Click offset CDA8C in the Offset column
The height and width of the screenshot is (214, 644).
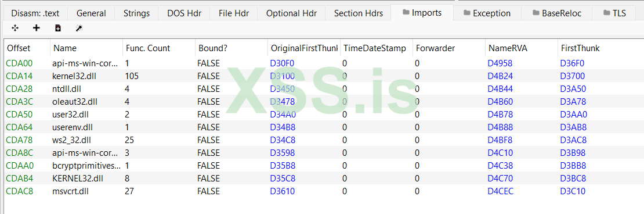[x=19, y=153]
